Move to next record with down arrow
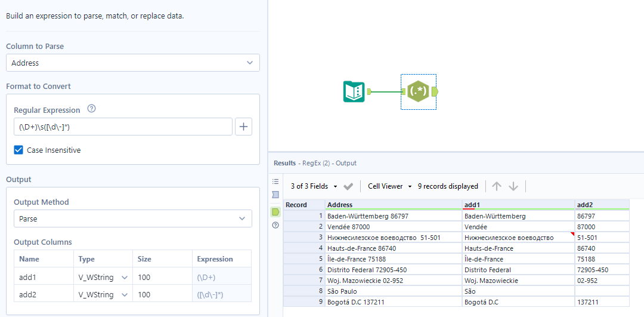The image size is (644, 317). 513,186
